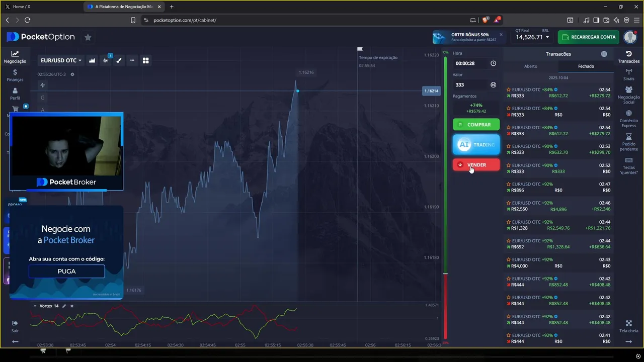The image size is (644, 362).
Task: Click the transactions list filter icon
Action: pyautogui.click(x=604, y=54)
